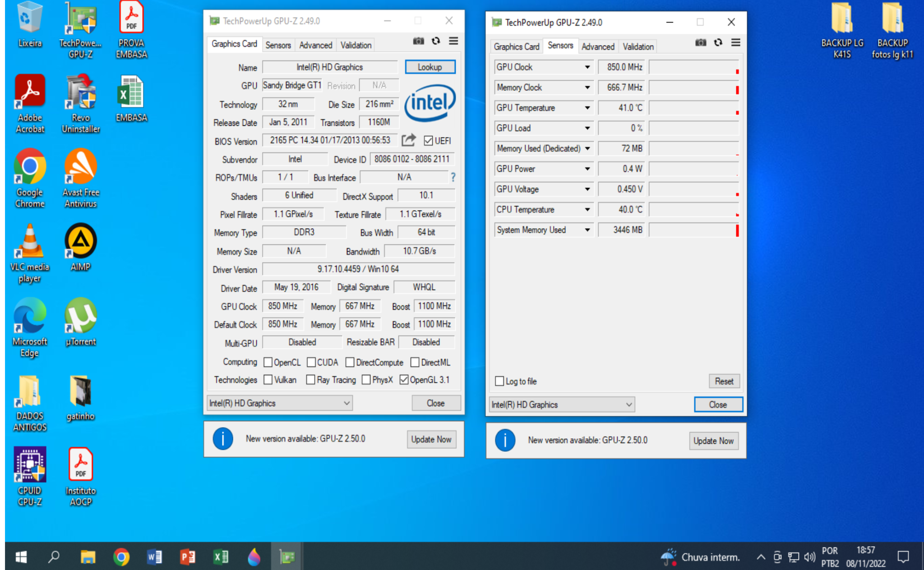924x570 pixels.
Task: Open Avast Free Antivirus desktop icon
Action: 80,178
